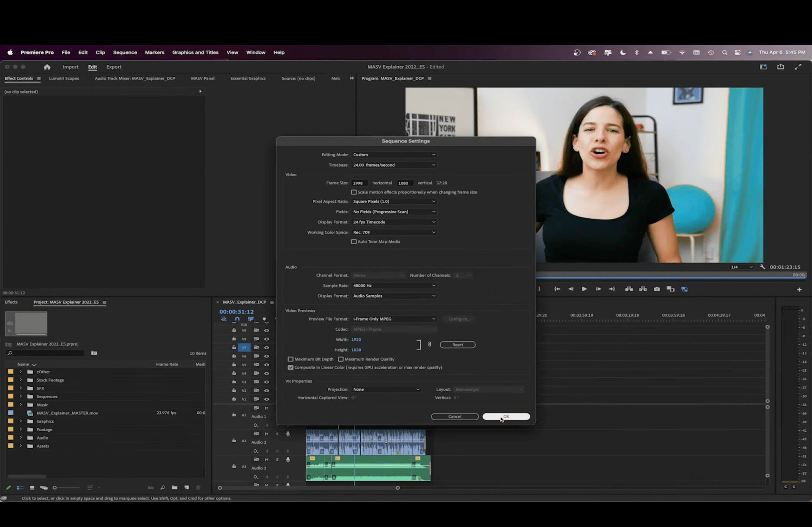Screen dimensions: 812x527
Task: Switch to the Export tab
Action: (x=114, y=67)
